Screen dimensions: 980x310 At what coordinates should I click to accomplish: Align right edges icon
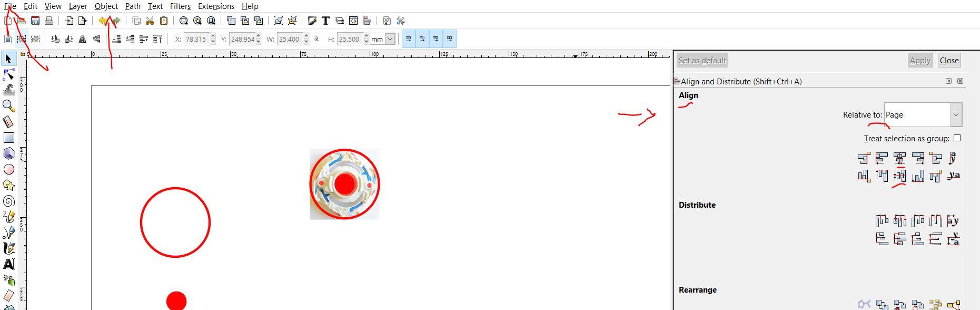click(x=917, y=158)
